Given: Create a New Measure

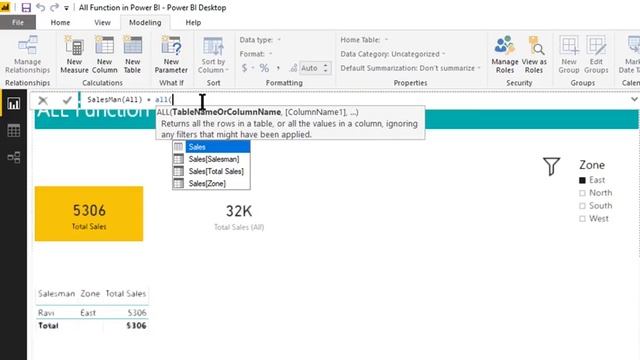Looking at the screenshot, I should pos(74,54).
